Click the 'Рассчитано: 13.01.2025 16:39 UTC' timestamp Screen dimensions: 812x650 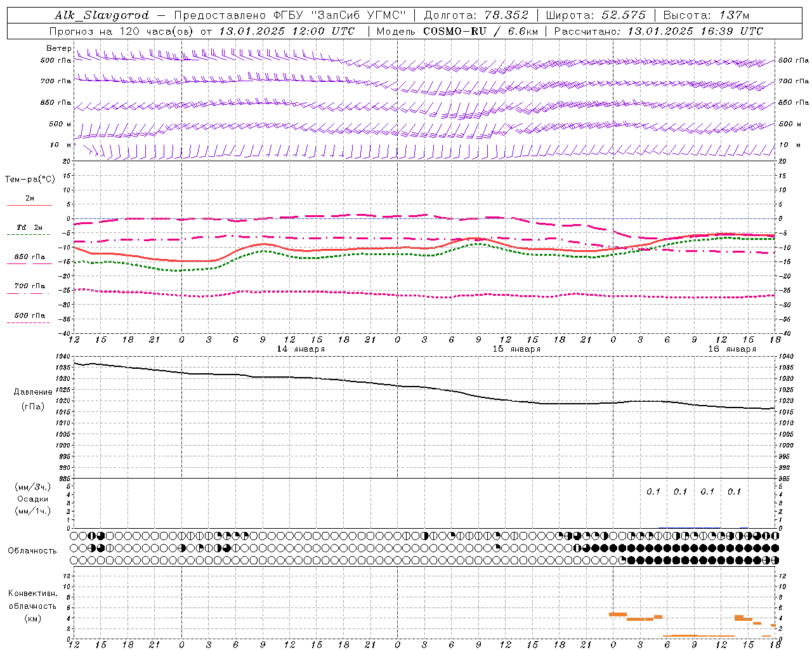(658, 31)
